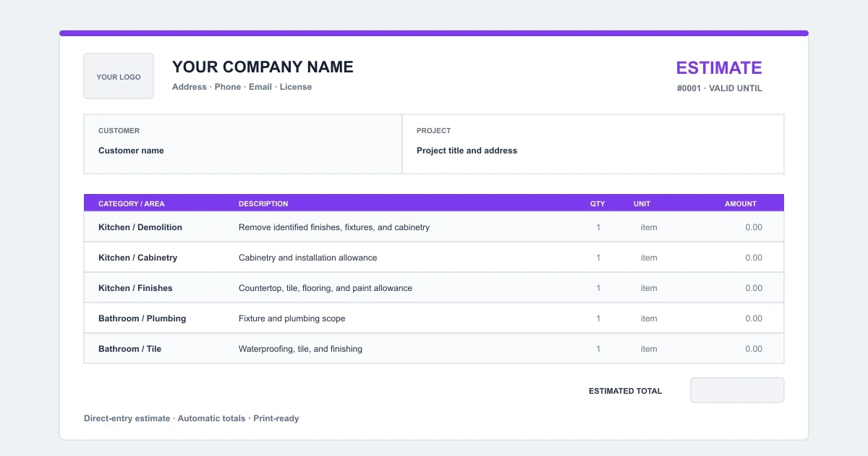Screen dimensions: 868x456
Task: Click the description "Remove identified finishes, fixtures, and cabinetry"
Action: click(x=334, y=227)
